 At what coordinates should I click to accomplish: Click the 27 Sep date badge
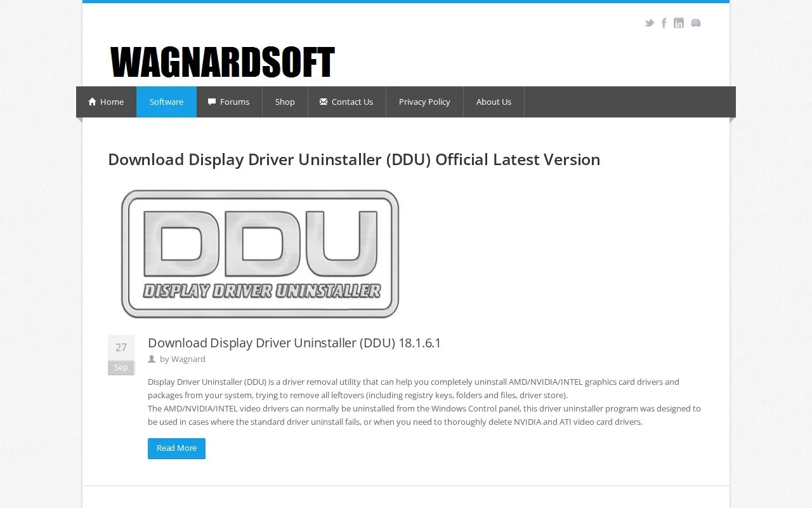tap(121, 355)
